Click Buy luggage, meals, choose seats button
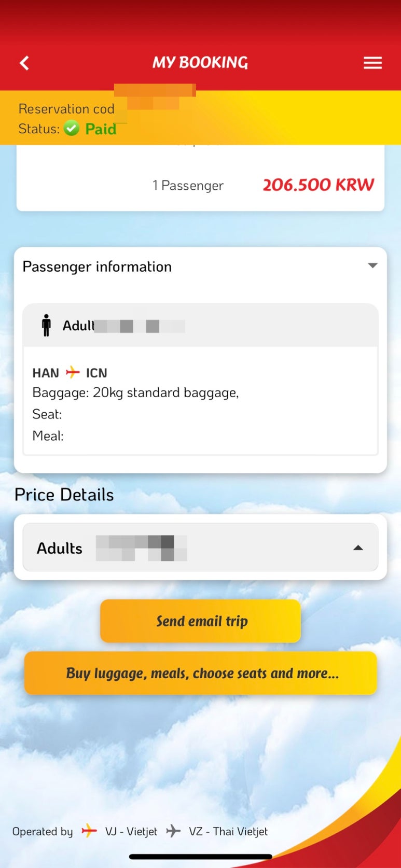The width and height of the screenshot is (401, 868). pyautogui.click(x=200, y=673)
